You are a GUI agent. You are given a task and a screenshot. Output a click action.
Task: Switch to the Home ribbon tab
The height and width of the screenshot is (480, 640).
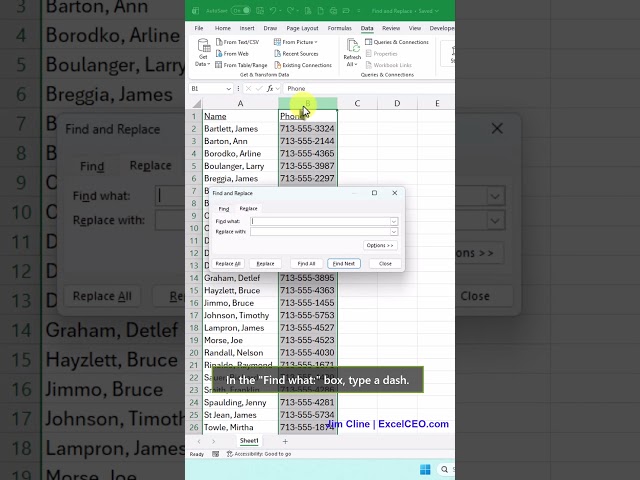click(x=222, y=28)
